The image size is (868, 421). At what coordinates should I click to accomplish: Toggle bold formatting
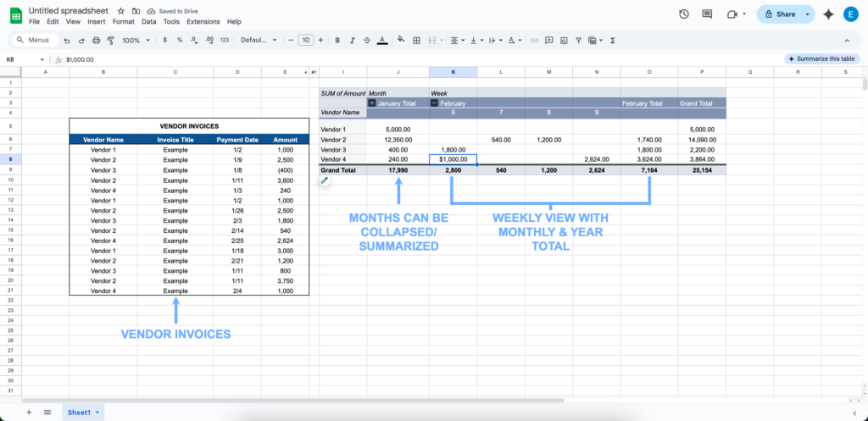(337, 41)
